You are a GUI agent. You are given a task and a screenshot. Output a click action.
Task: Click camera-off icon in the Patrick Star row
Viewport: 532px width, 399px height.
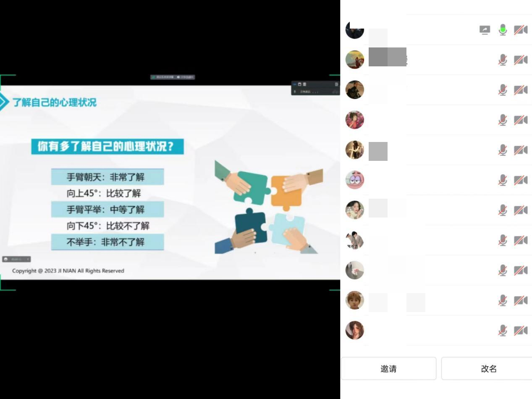521,180
